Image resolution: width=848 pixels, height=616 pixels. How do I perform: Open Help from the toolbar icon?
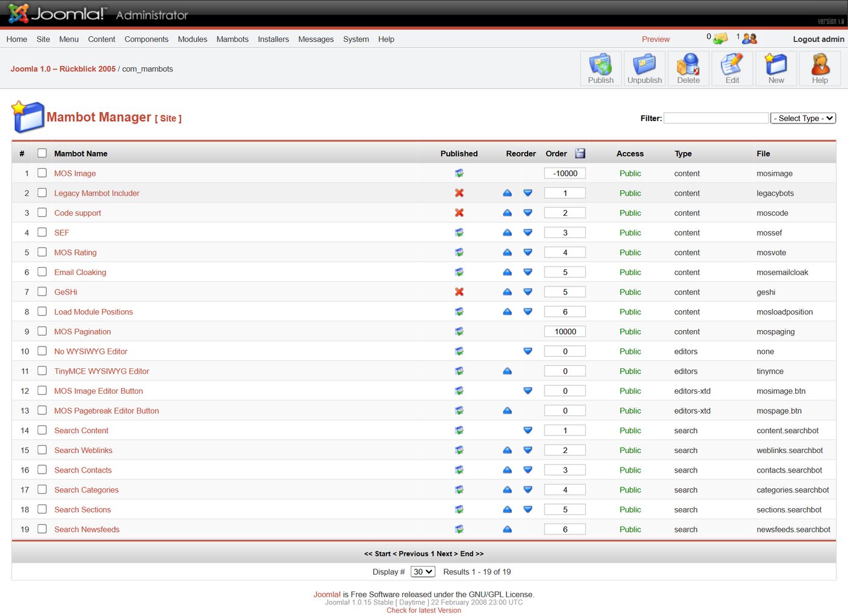coord(820,68)
